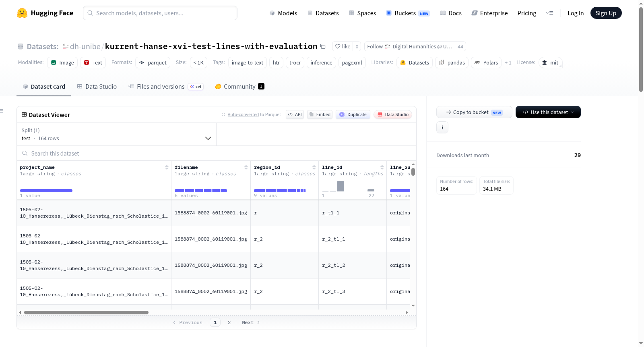Click the Hugging Face logo icon
Image resolution: width=644 pixels, height=347 pixels.
coord(22,13)
